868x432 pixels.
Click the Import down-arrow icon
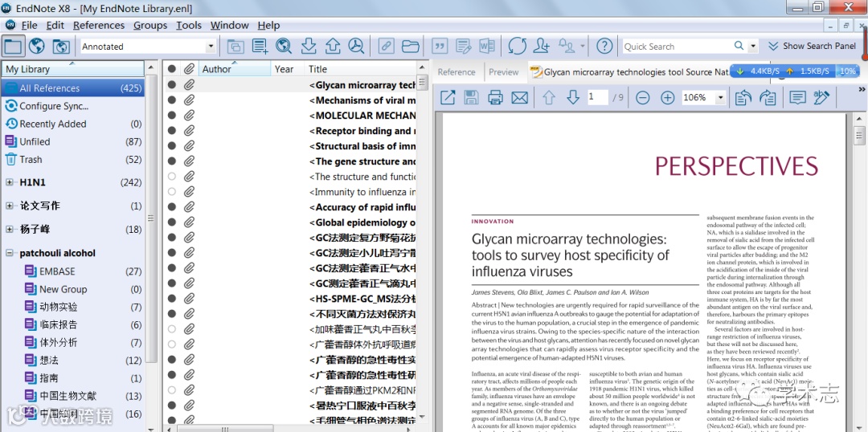click(x=309, y=47)
